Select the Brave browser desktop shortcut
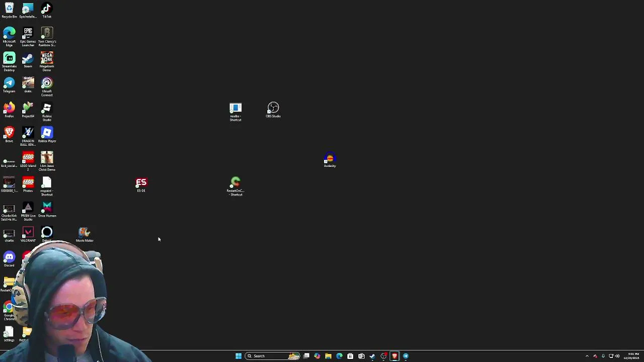 (9, 135)
